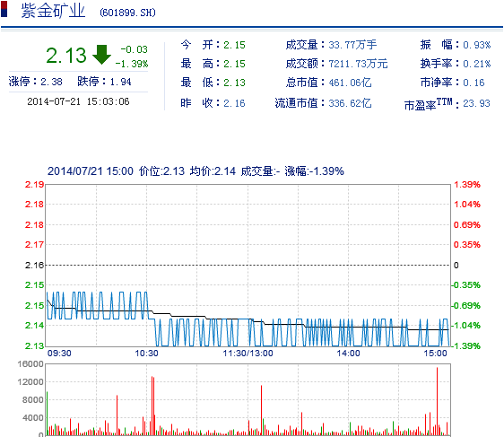
Task: Click the 2.19 top price axis label
Action: coord(34,185)
